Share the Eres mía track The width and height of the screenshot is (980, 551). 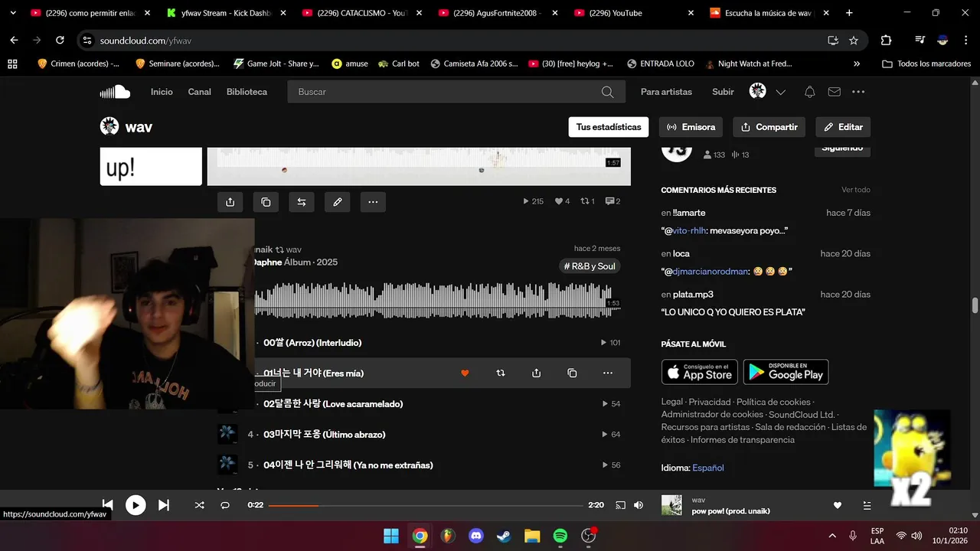click(x=536, y=373)
